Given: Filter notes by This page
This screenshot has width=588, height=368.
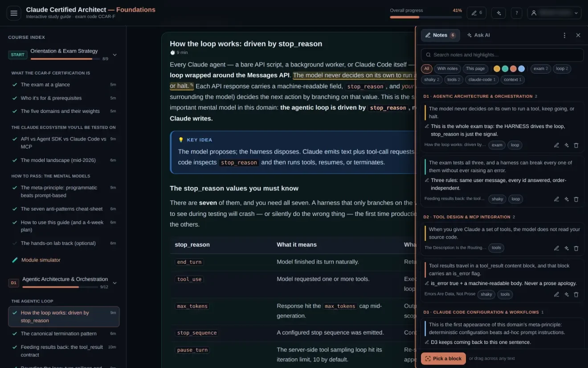Looking at the screenshot, I should tap(475, 69).
